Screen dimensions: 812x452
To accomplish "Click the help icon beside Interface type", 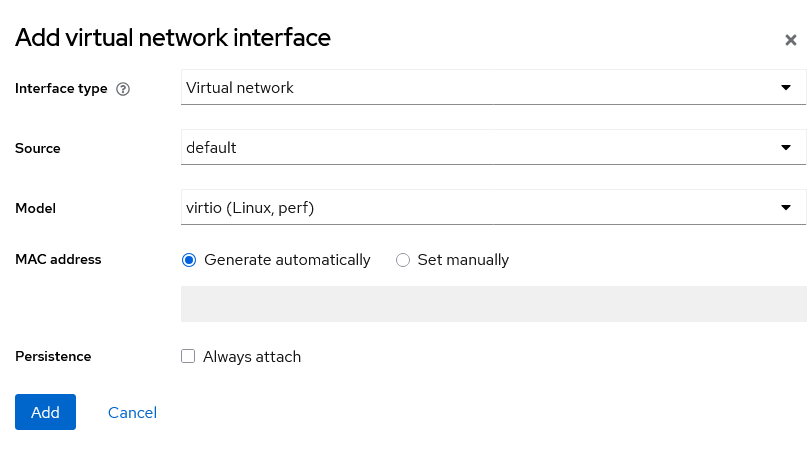I will click(x=123, y=89).
